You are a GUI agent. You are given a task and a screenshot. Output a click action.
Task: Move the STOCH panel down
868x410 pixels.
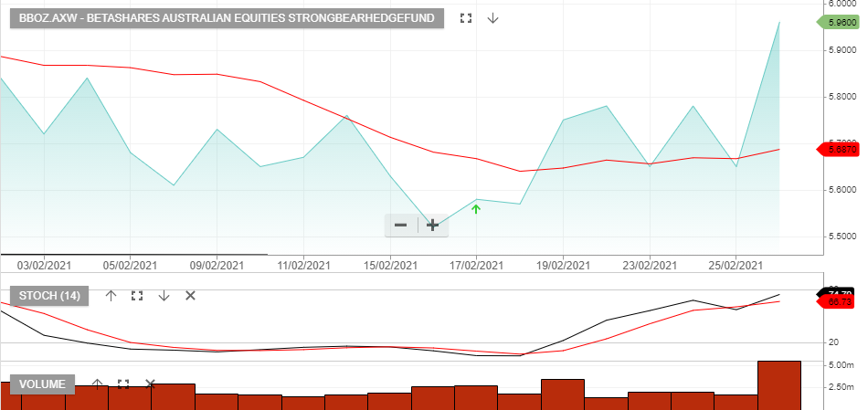pos(164,296)
